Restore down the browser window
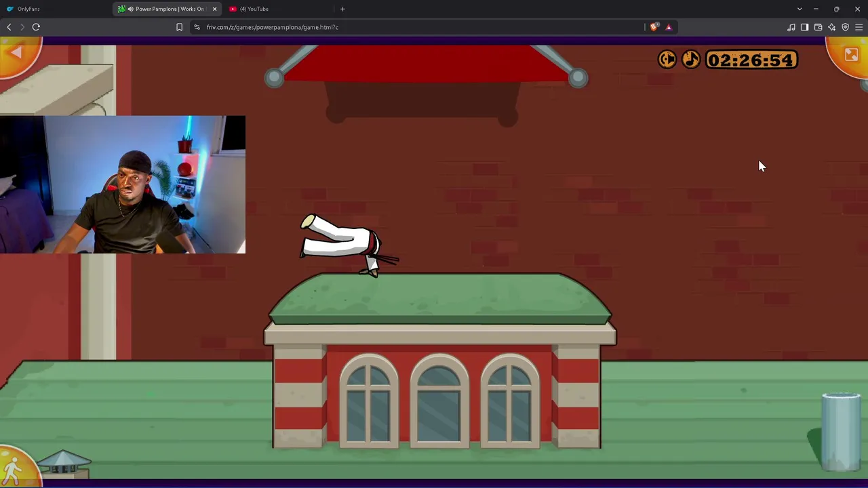Screen dimensions: 868x488 837,9
